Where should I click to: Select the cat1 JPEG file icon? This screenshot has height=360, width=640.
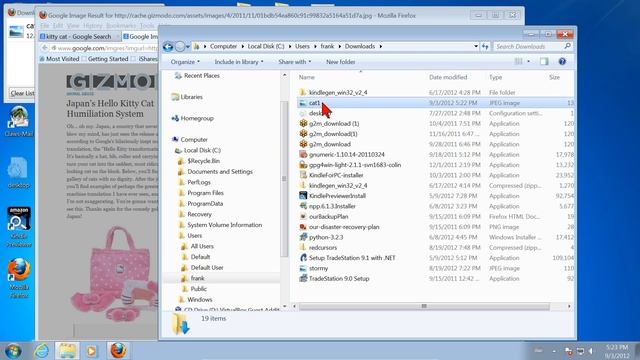tap(302, 103)
